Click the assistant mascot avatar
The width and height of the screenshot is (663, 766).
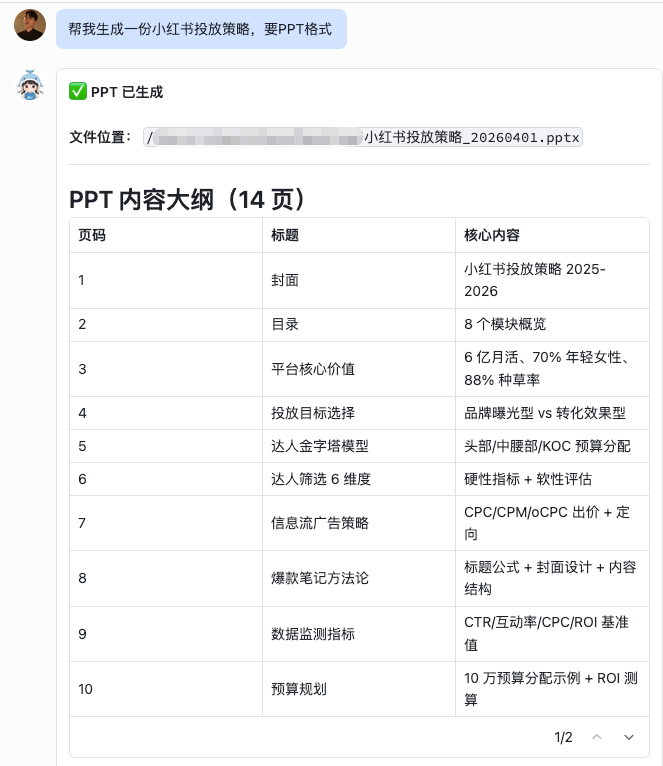click(x=30, y=85)
